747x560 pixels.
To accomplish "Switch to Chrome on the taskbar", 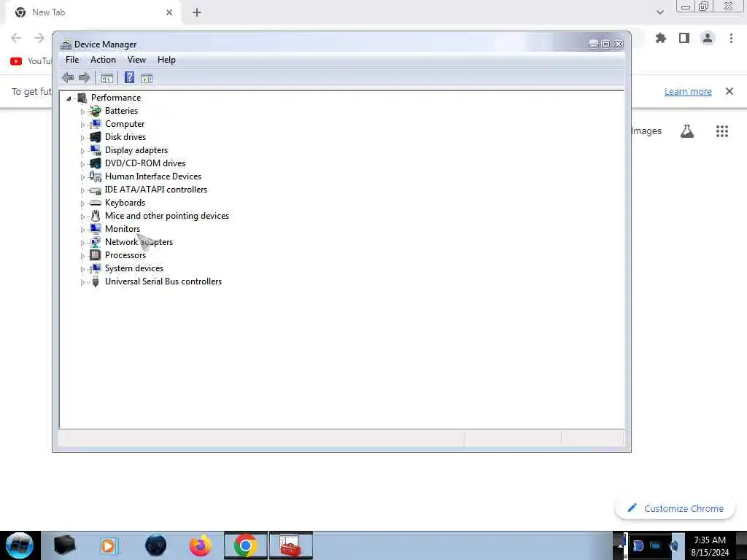I will pos(245,545).
